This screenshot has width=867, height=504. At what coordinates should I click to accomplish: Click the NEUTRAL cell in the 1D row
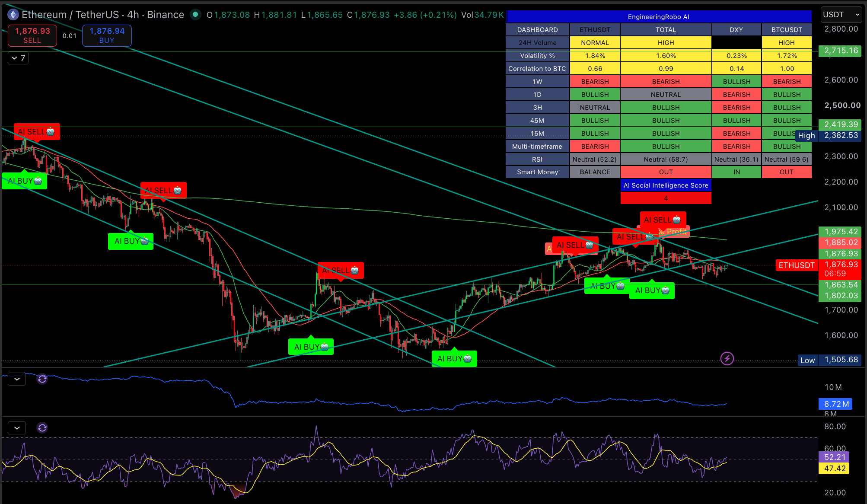click(x=666, y=95)
